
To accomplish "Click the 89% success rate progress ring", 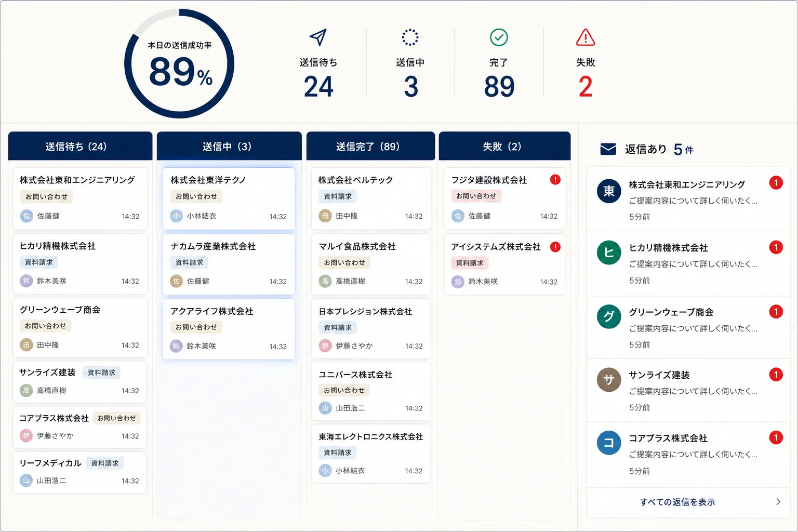I will (x=179, y=64).
